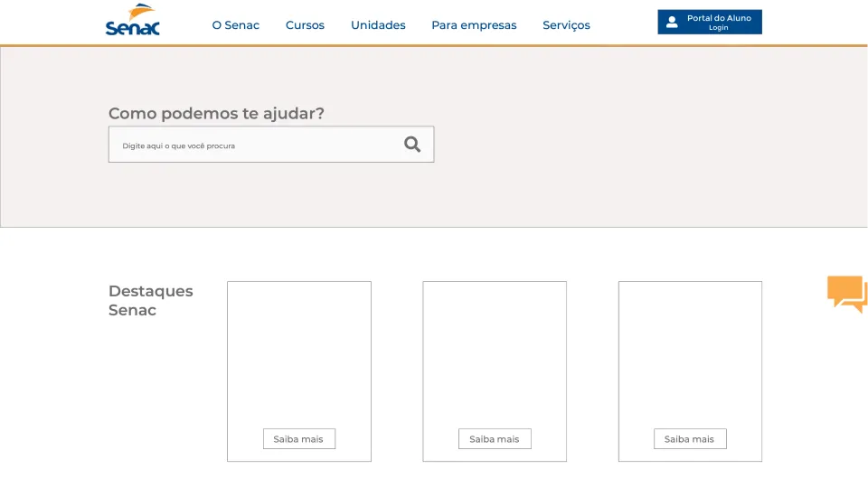Open the O Senac menu
Screen dimensions: 868x488
tap(235, 25)
